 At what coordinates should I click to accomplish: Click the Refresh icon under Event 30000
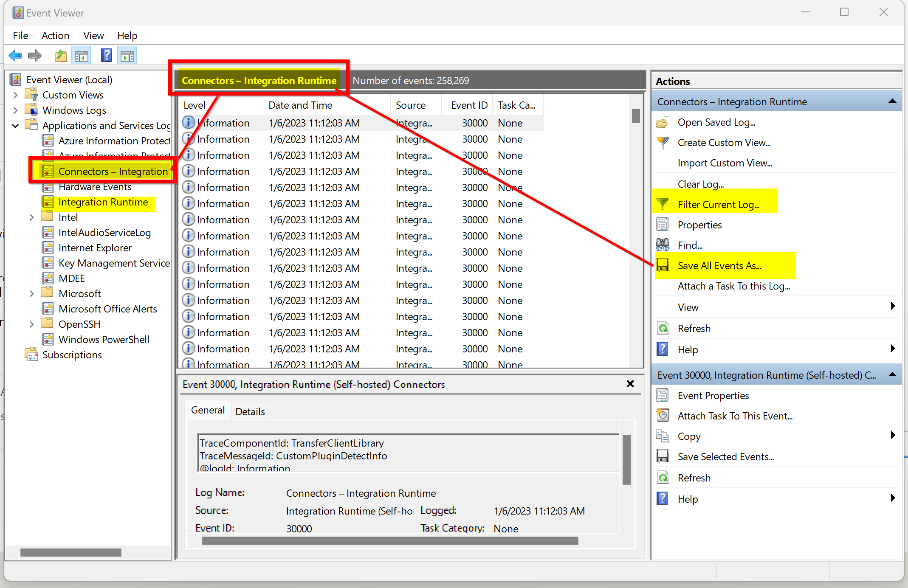click(x=663, y=478)
